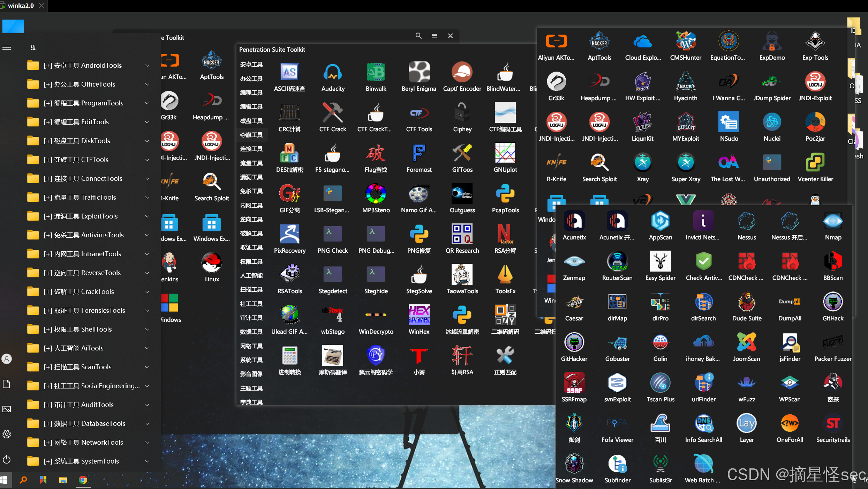Expand the OfficeTools folder chevron
The width and height of the screenshot is (868, 489).
click(x=147, y=84)
